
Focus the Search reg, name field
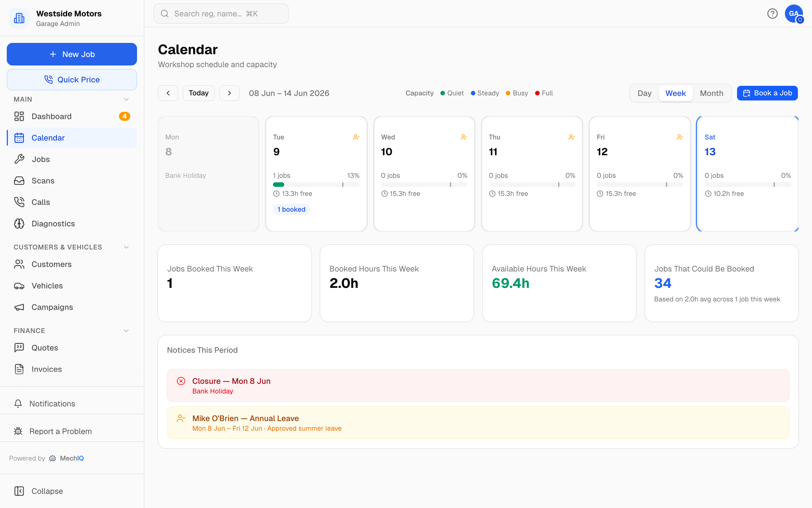coord(221,14)
